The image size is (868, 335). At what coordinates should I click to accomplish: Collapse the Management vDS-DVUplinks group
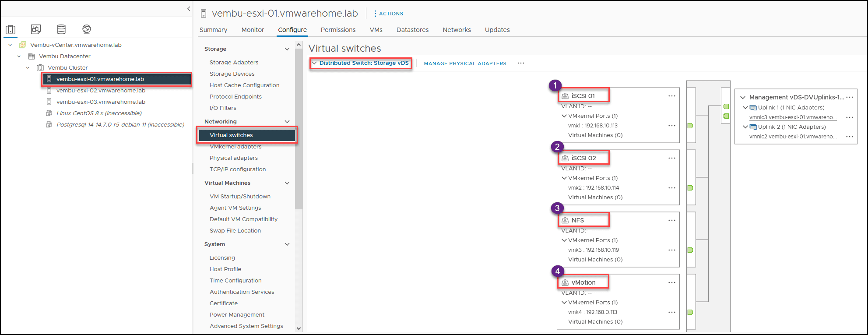click(x=743, y=98)
